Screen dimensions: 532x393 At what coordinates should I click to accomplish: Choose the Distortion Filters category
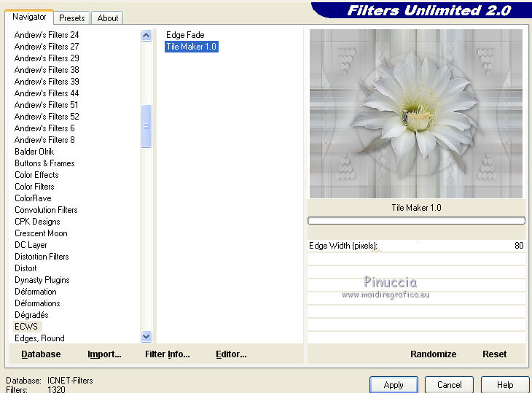(42, 257)
